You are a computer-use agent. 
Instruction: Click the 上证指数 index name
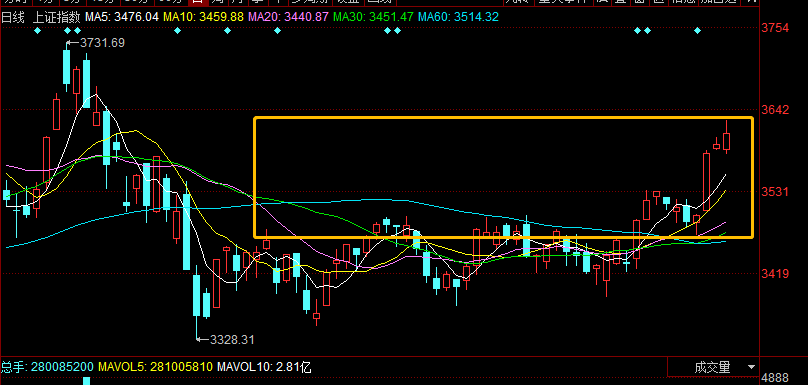point(57,18)
